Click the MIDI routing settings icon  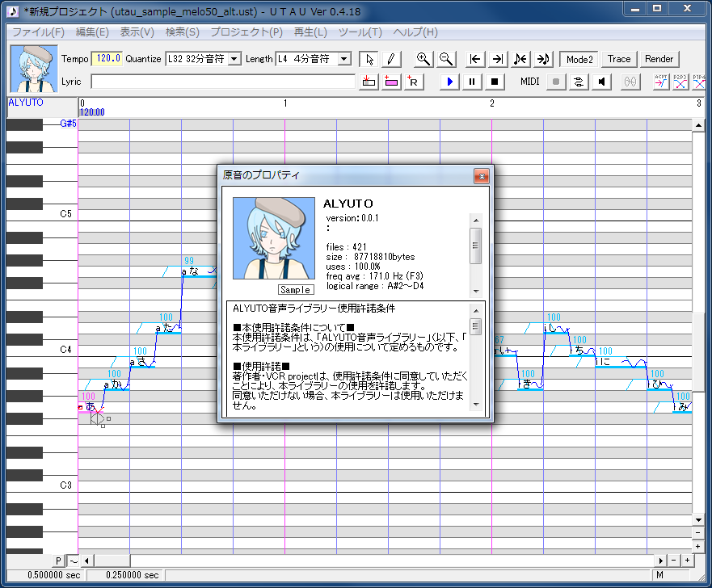(579, 82)
